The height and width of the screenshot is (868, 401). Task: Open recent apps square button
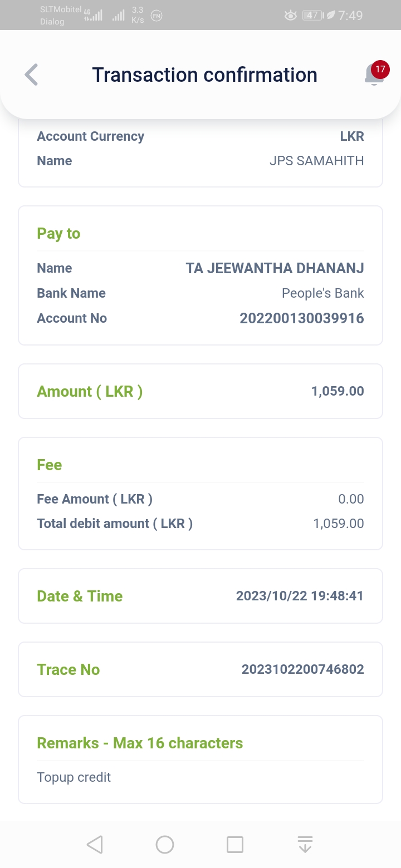tap(235, 844)
